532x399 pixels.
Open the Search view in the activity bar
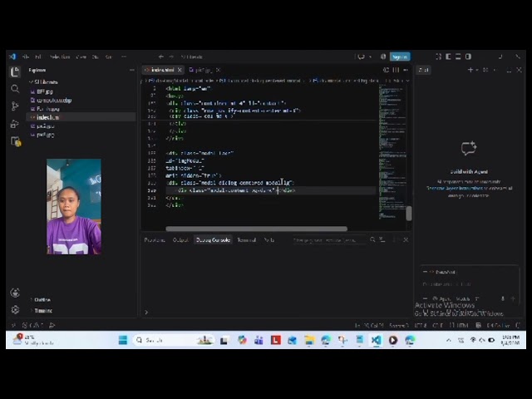click(15, 89)
